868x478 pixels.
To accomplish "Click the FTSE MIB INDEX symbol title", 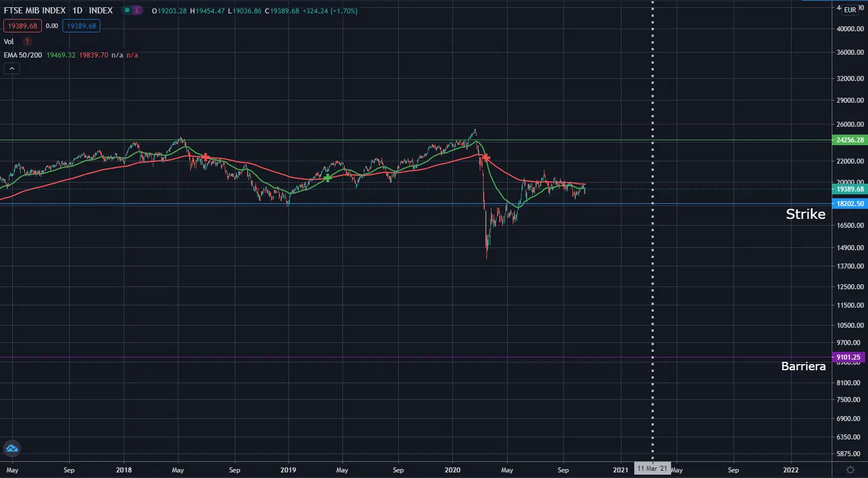I will click(35, 11).
